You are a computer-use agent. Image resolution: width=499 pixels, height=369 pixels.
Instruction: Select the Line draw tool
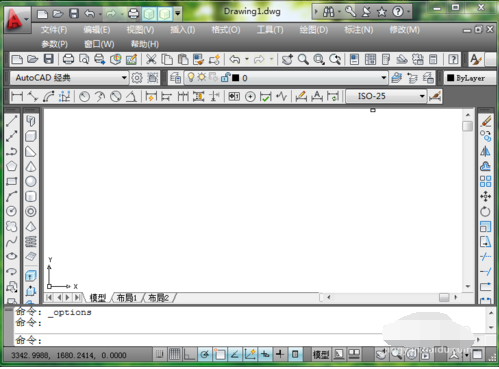point(12,121)
